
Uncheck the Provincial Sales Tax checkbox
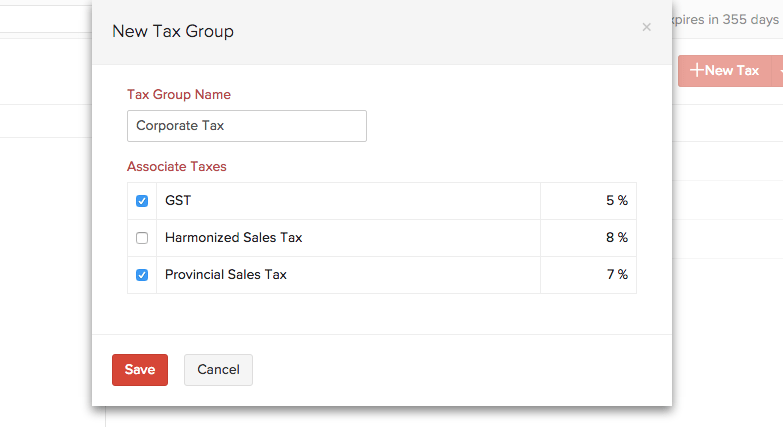tap(142, 275)
